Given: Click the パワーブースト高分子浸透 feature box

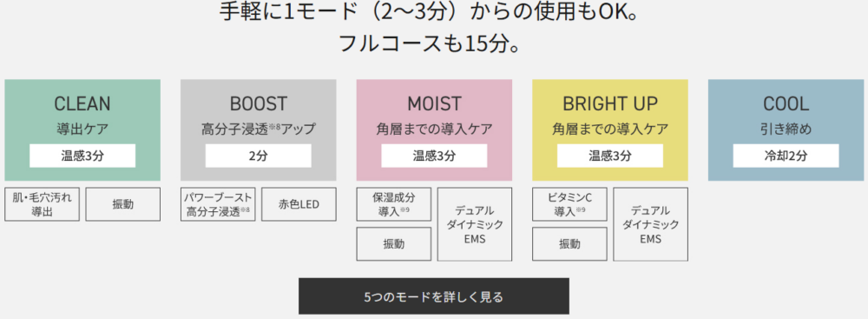Looking at the screenshot, I should 218,204.
